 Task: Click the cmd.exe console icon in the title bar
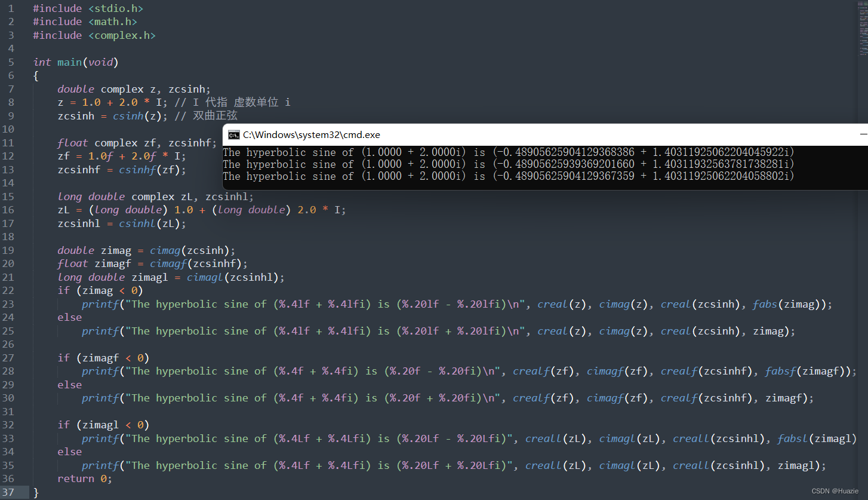tap(234, 135)
